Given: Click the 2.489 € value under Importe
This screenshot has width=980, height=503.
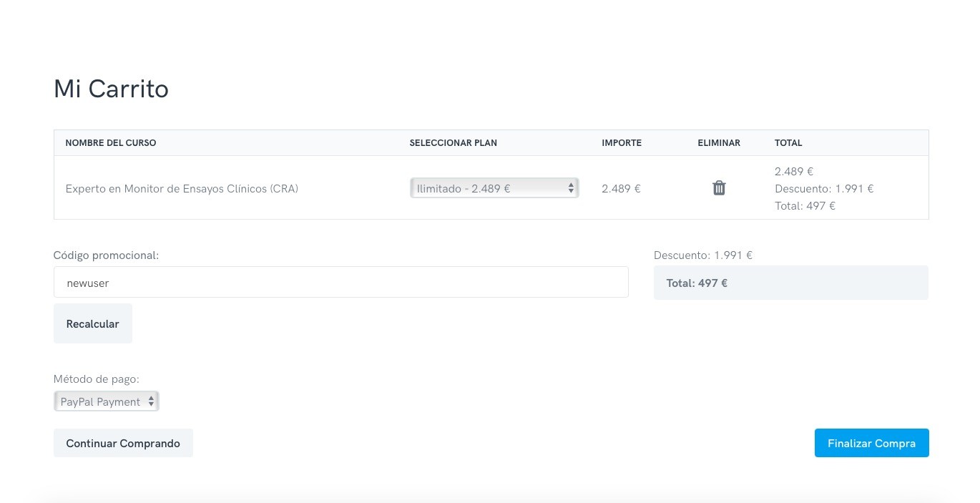Looking at the screenshot, I should pos(621,189).
